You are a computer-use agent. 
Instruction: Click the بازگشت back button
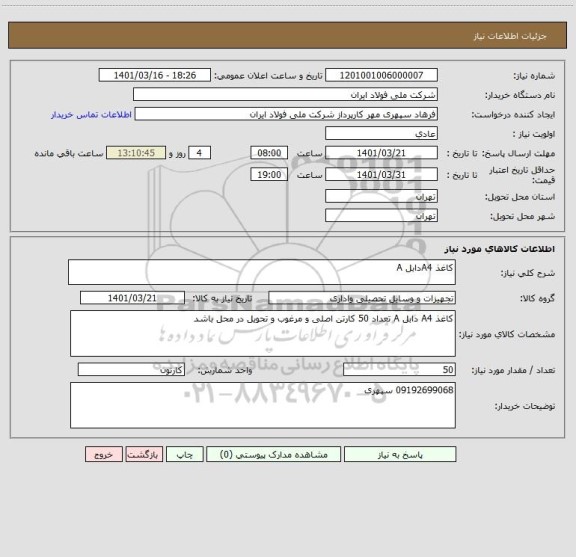(144, 454)
